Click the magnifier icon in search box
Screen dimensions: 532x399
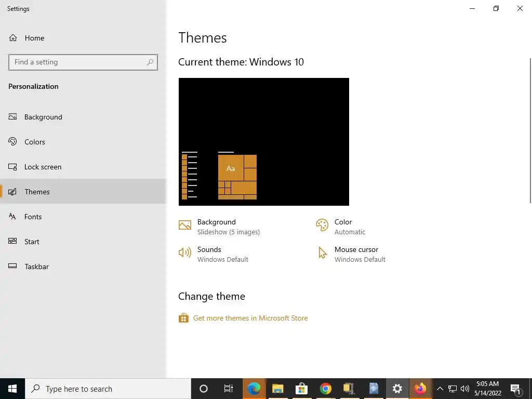[x=150, y=62]
